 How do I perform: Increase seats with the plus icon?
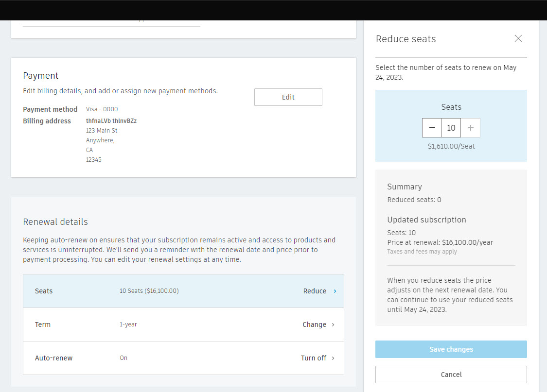470,128
